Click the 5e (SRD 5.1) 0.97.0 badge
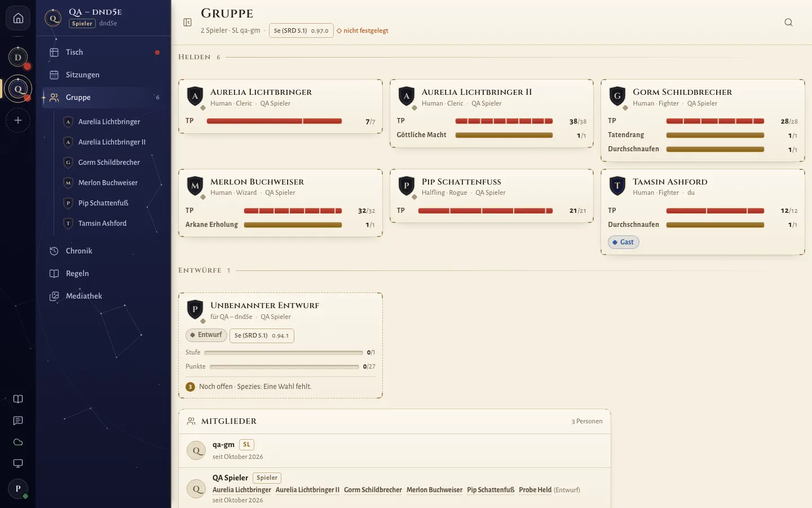 pyautogui.click(x=301, y=30)
